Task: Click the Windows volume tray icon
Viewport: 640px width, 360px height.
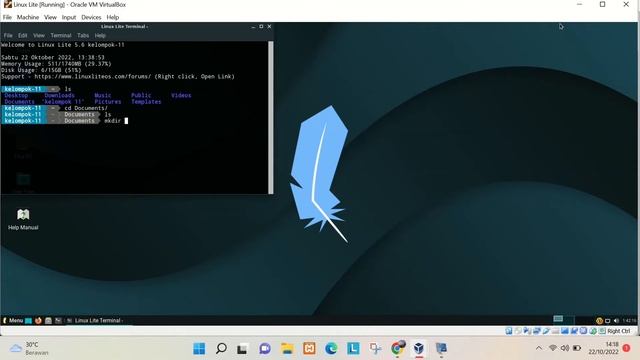Action: click(x=565, y=348)
